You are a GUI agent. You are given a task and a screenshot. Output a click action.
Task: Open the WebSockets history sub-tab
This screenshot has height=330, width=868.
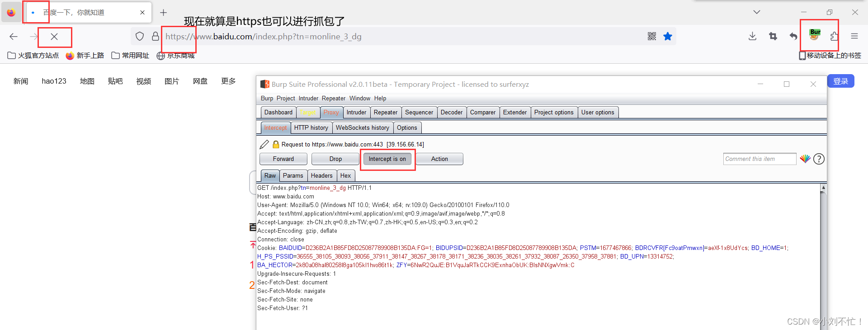point(363,128)
